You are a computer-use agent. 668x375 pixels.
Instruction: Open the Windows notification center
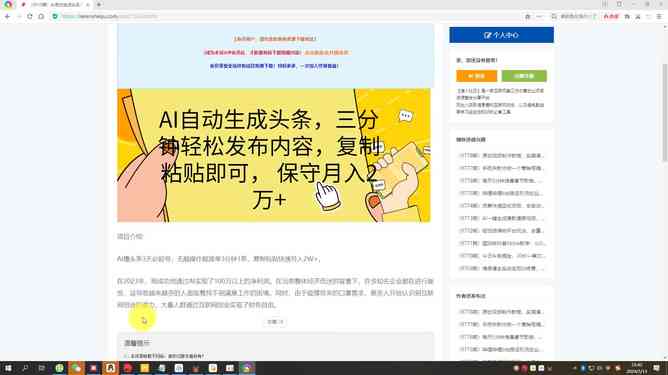coord(656,368)
